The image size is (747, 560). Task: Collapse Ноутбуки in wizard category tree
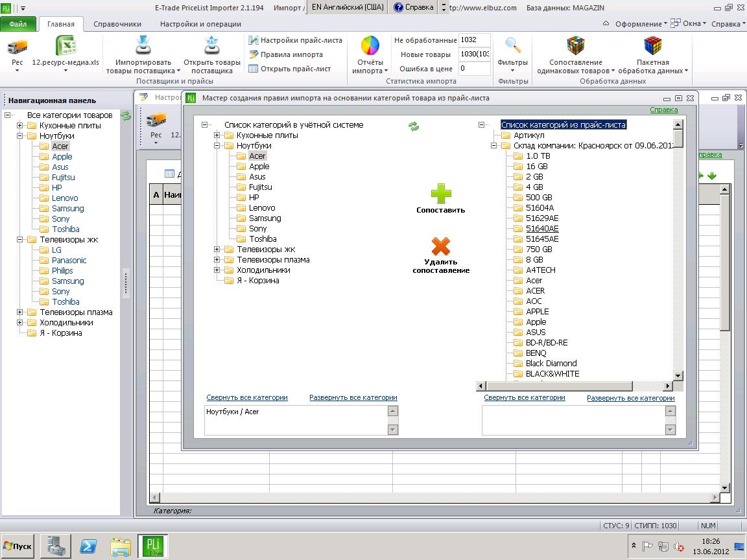217,146
